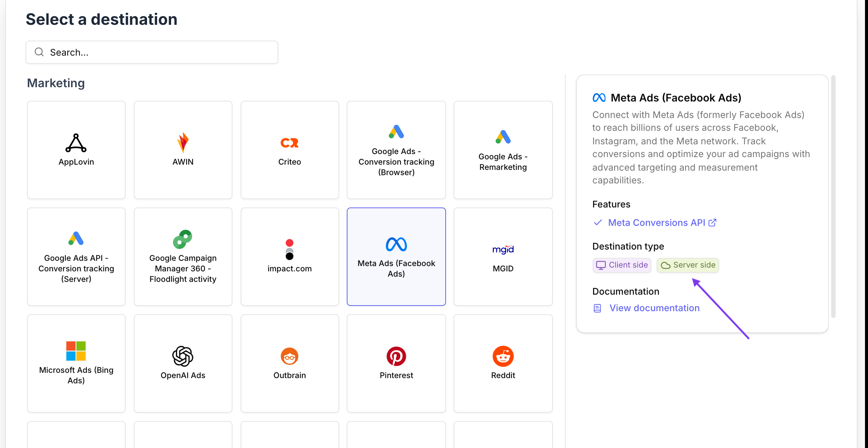
Task: Select the OpenAI knot logo
Action: pos(183,356)
